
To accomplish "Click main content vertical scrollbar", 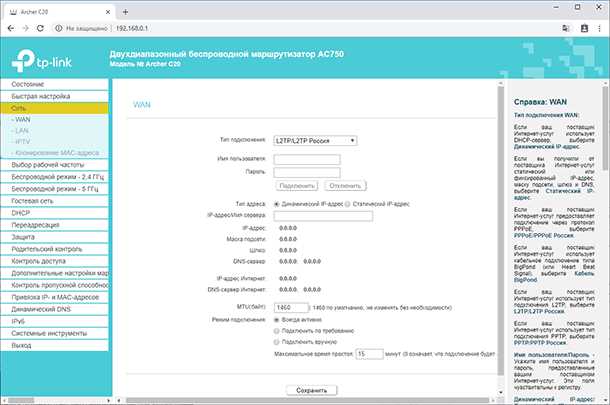I will point(501,231).
